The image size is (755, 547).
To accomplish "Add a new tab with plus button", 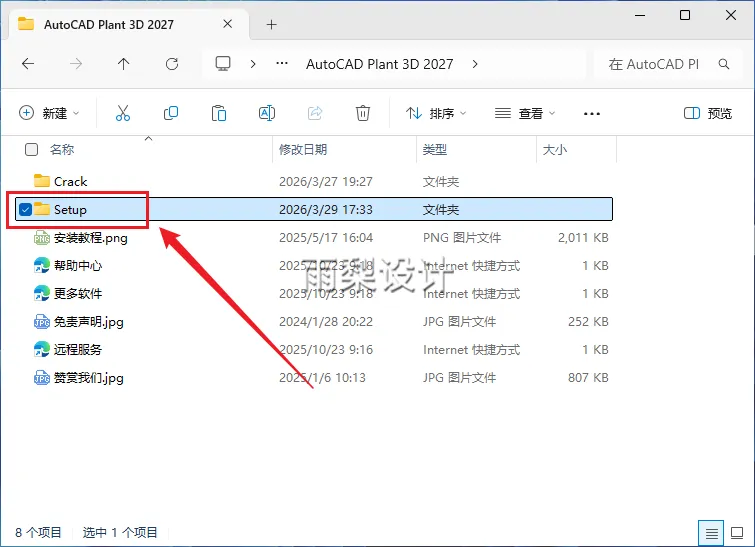I will (x=272, y=25).
